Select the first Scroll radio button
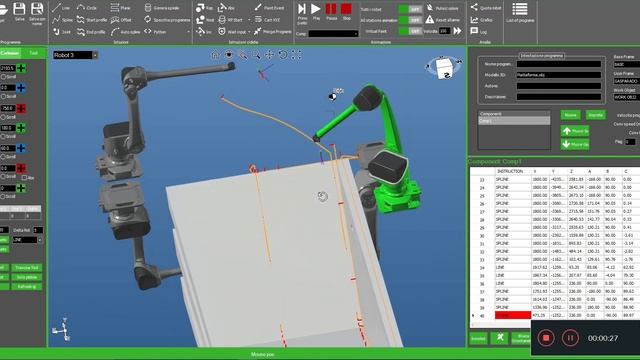This screenshot has width=640, height=360. pyautogui.click(x=3, y=77)
